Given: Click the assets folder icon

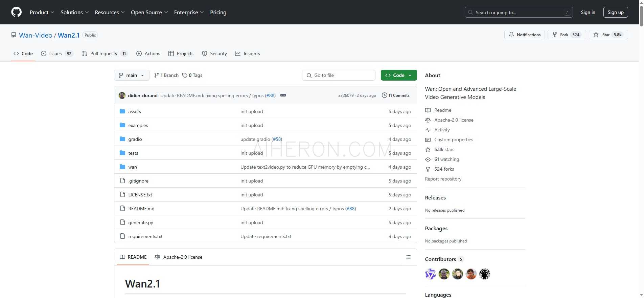Looking at the screenshot, I should click(122, 111).
